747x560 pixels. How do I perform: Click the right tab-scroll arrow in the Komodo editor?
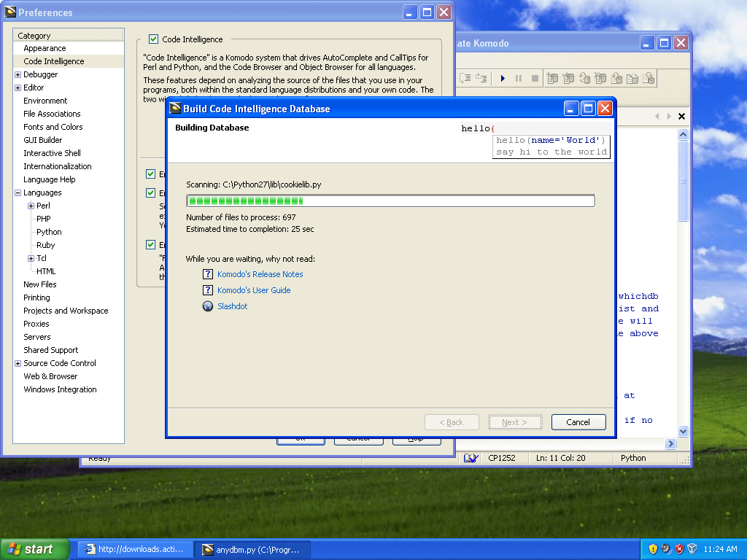tap(669, 116)
